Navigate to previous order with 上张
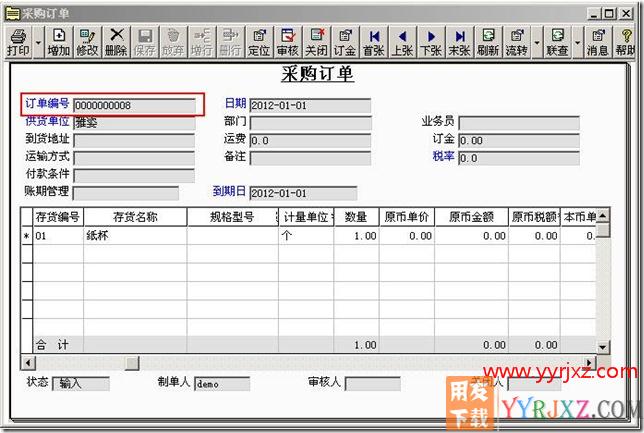Viewport: 644px width, 433px height. pyautogui.click(x=402, y=42)
